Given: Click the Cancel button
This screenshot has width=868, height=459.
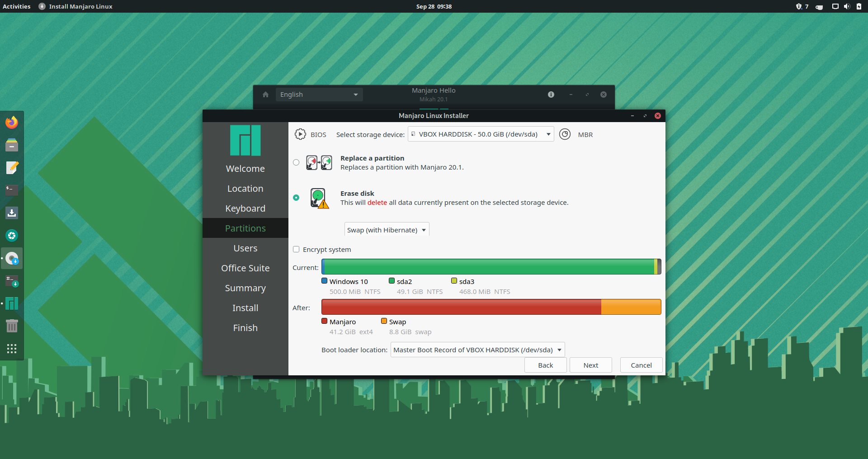Looking at the screenshot, I should pos(642,365).
